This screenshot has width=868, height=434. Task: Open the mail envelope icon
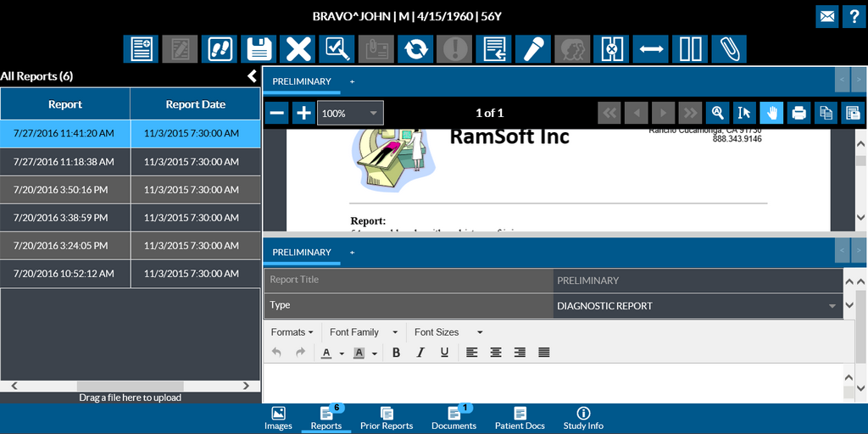coord(827,15)
